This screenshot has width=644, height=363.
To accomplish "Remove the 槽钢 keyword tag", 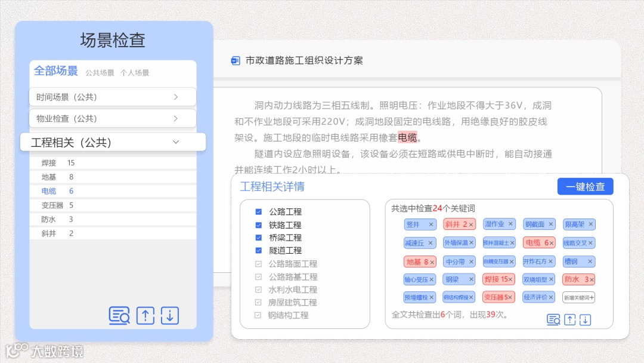I will (590, 261).
